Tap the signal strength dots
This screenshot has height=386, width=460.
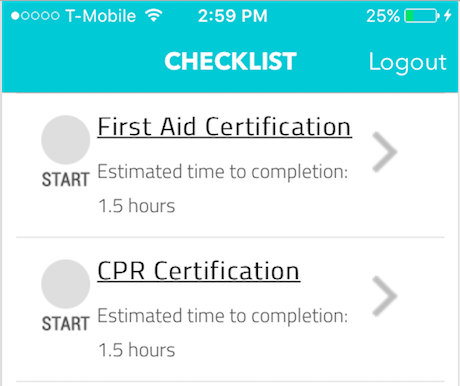click(x=35, y=16)
